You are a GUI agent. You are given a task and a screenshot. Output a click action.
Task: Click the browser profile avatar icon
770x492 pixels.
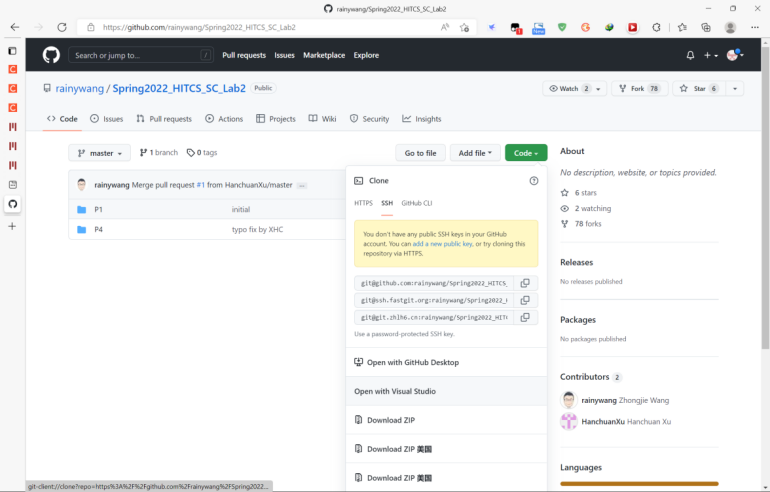[730, 27]
